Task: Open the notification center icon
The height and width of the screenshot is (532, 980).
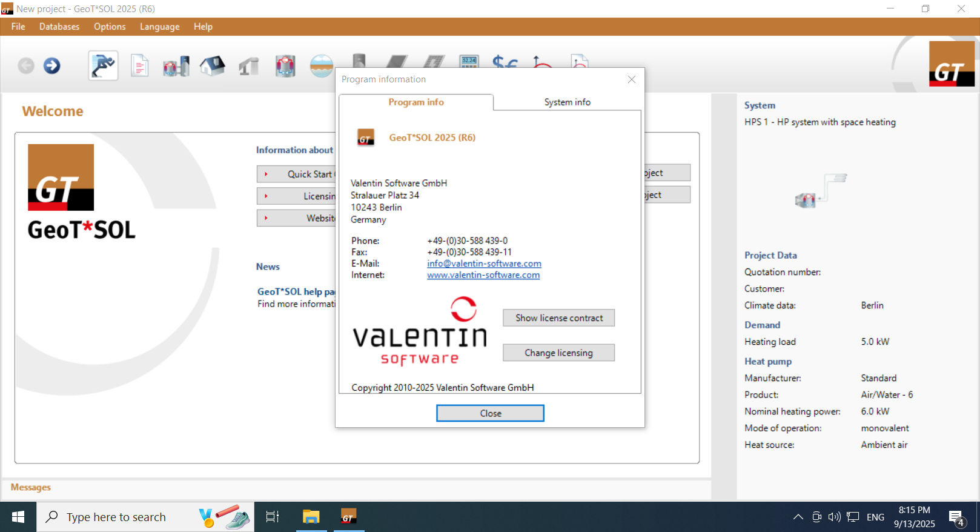Action: (957, 518)
